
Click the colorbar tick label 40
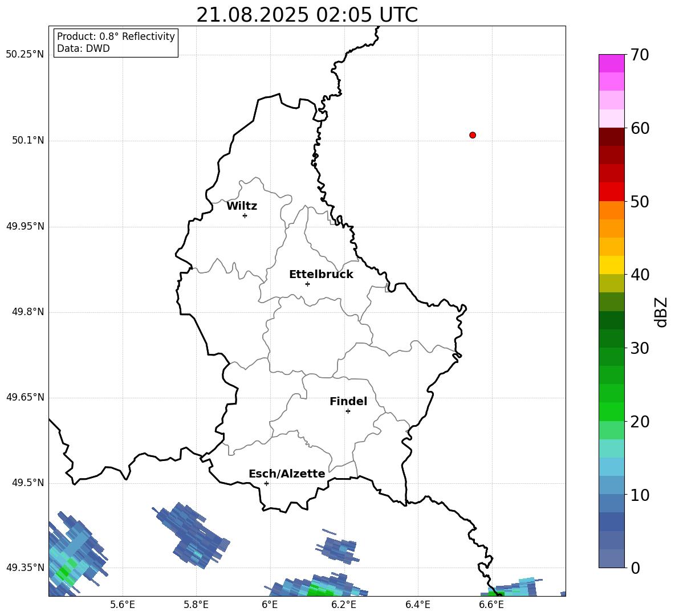click(x=640, y=275)
